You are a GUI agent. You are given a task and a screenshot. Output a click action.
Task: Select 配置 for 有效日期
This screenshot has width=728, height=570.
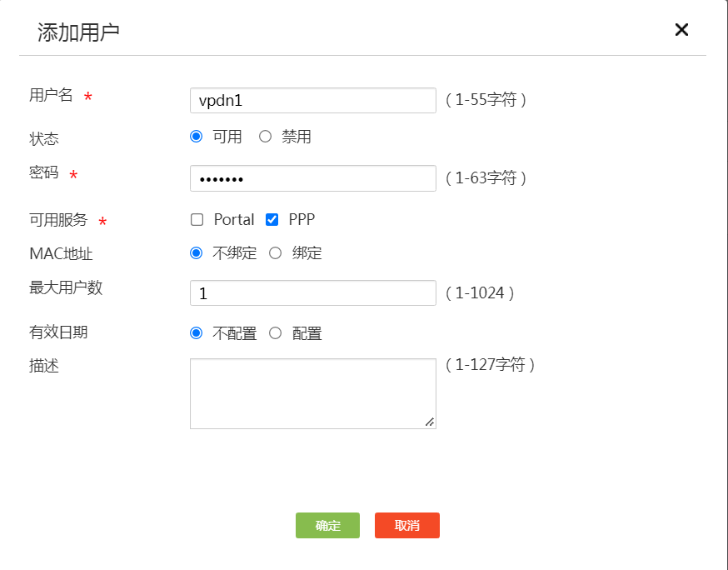(276, 333)
